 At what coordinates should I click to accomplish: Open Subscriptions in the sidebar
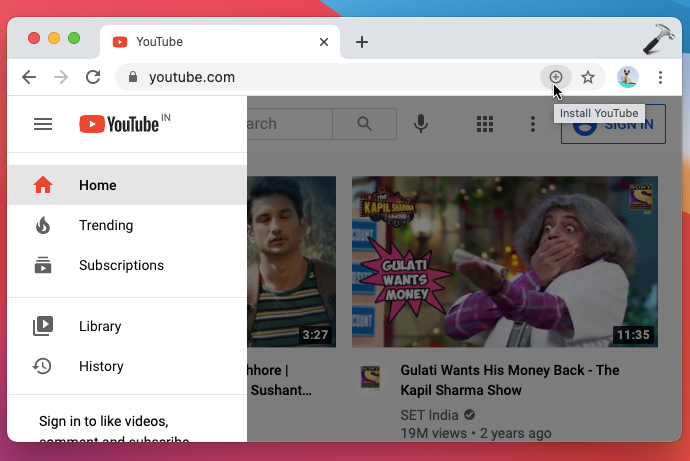[x=127, y=265]
